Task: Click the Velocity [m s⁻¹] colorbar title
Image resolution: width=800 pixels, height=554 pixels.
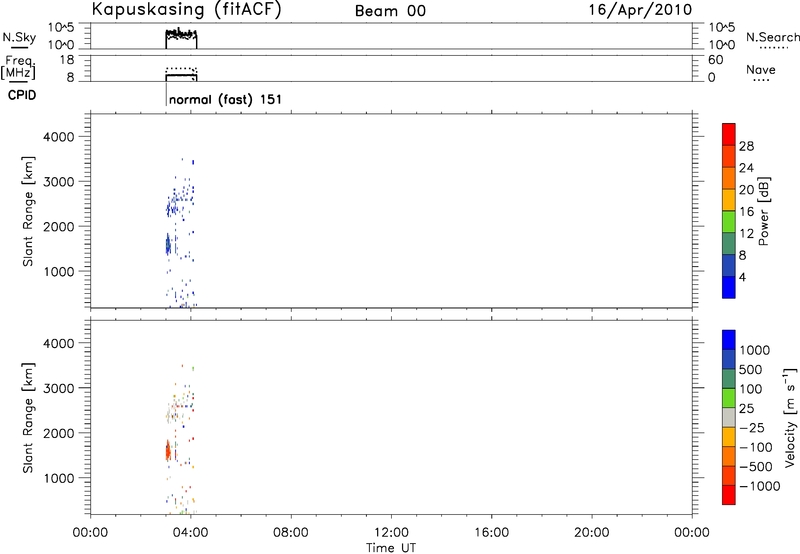Action: 790,417
